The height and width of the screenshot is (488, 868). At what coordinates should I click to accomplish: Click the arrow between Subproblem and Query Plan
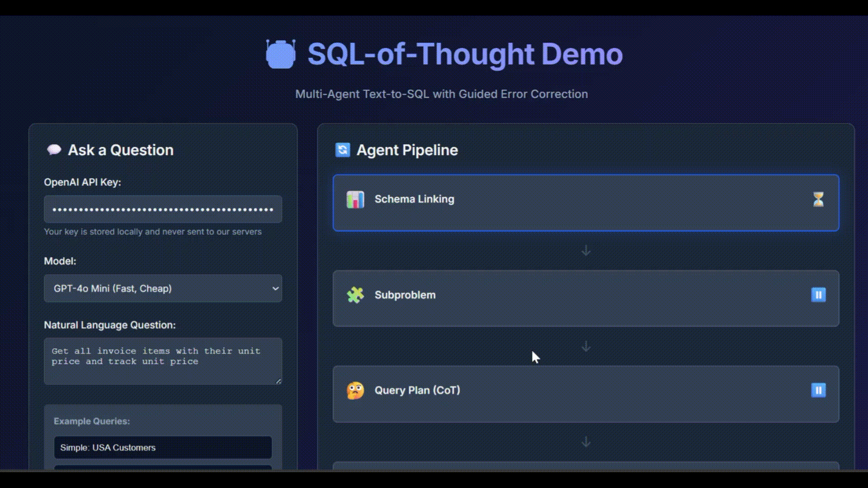click(x=586, y=347)
